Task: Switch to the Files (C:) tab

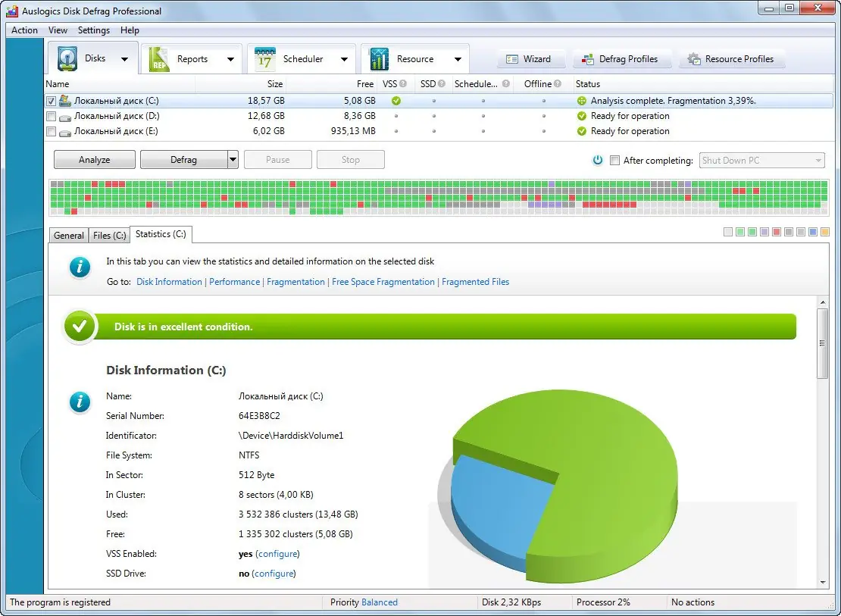Action: click(109, 235)
